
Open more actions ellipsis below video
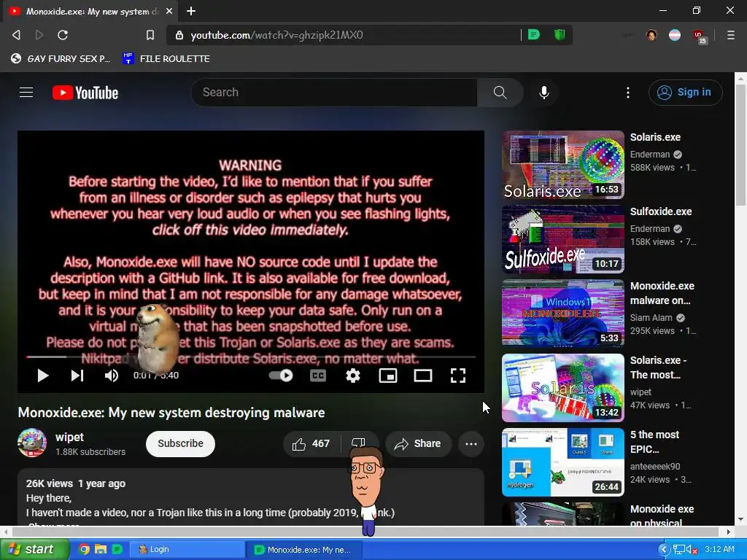point(471,444)
